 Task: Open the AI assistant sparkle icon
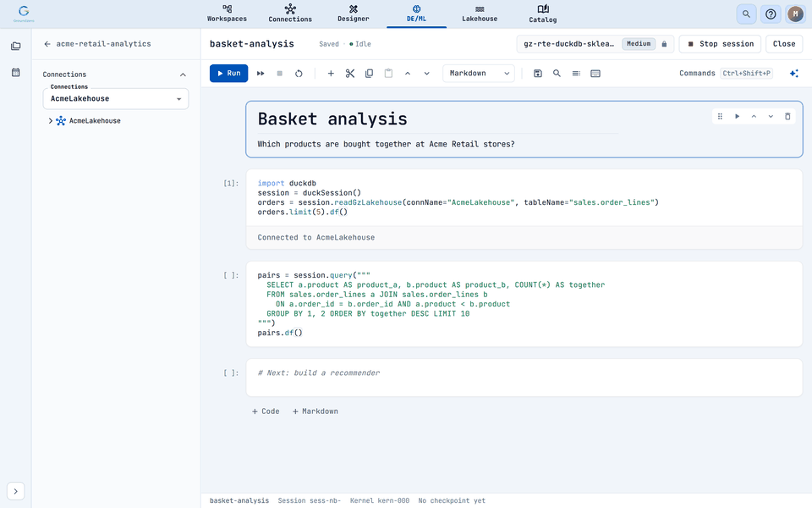coord(794,74)
